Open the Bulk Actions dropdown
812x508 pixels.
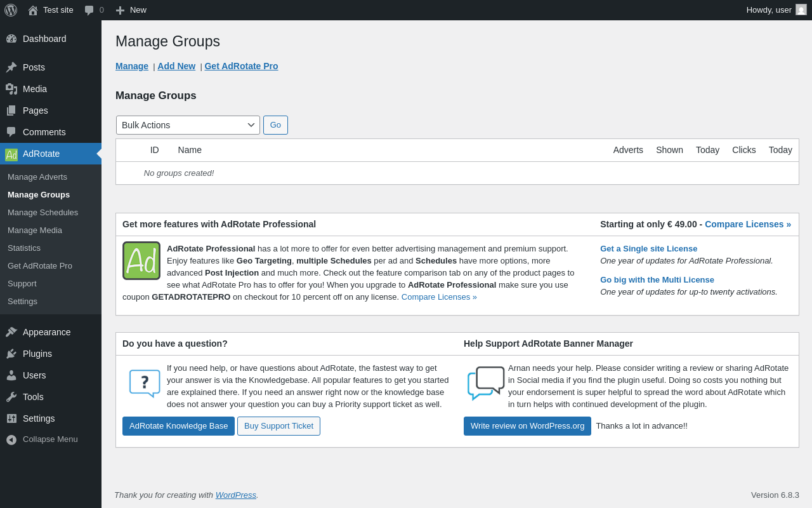[188, 125]
